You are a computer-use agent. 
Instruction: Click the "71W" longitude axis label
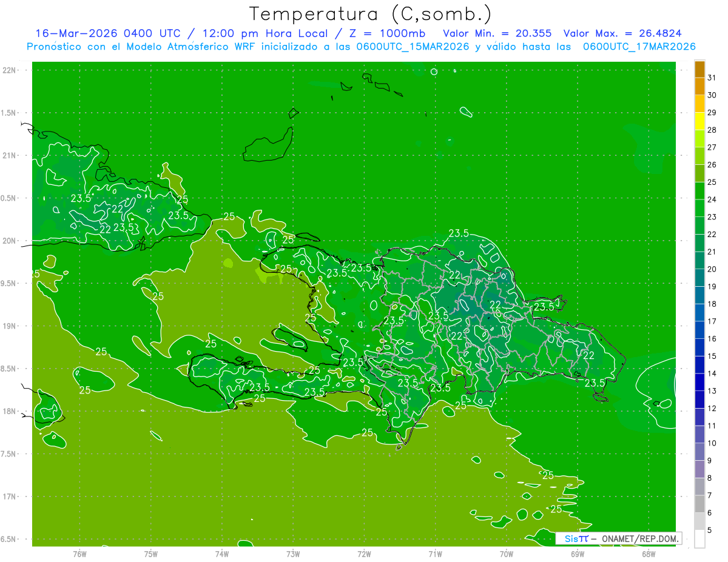coord(435,554)
